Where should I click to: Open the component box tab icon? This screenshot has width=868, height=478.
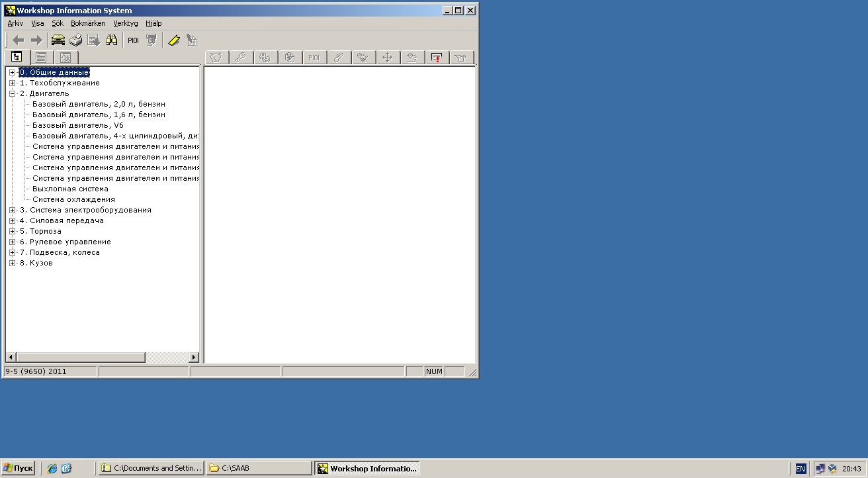click(x=289, y=58)
